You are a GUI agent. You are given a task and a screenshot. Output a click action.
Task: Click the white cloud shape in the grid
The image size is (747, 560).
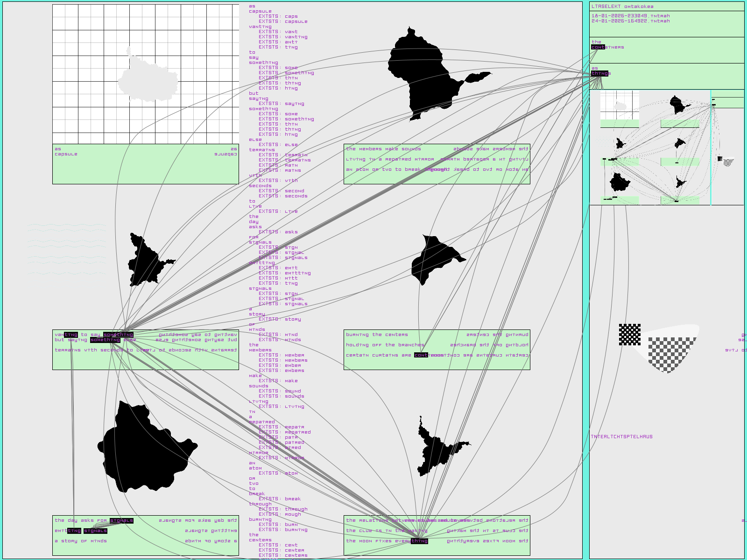tap(147, 80)
